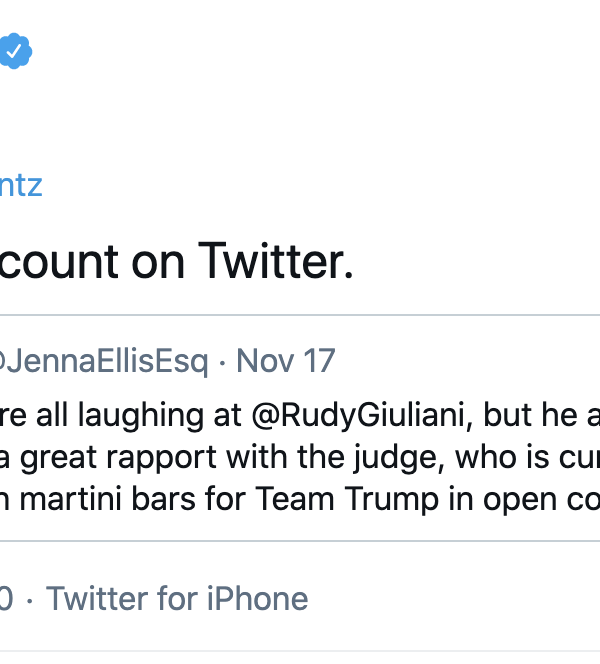600x664 pixels.
Task: Click the "Twitter for iPhone" source label
Action: (x=177, y=599)
